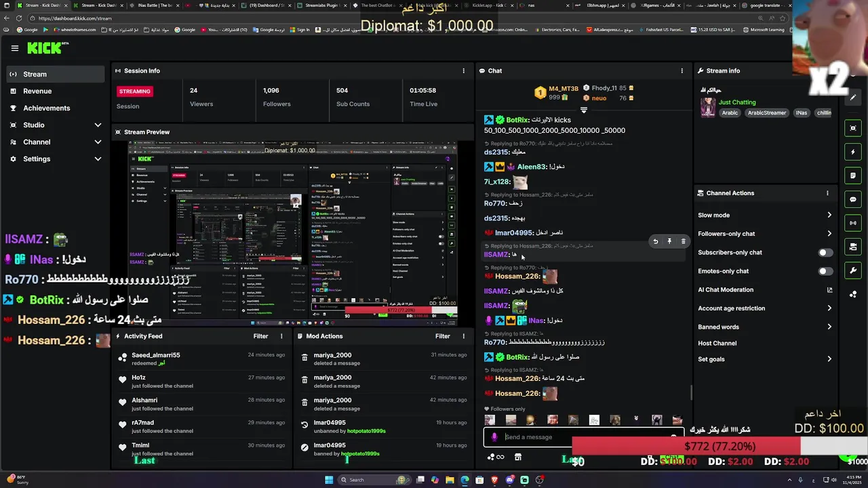Image resolution: width=868 pixels, height=488 pixels.
Task: Click the purple microphone icon in message box
Action: [494, 437]
